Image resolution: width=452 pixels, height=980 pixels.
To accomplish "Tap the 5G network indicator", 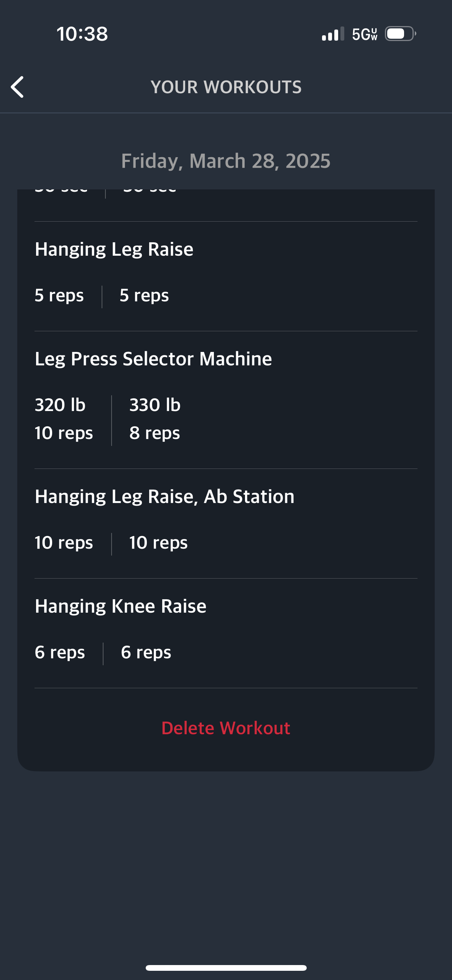I will 365,34.
